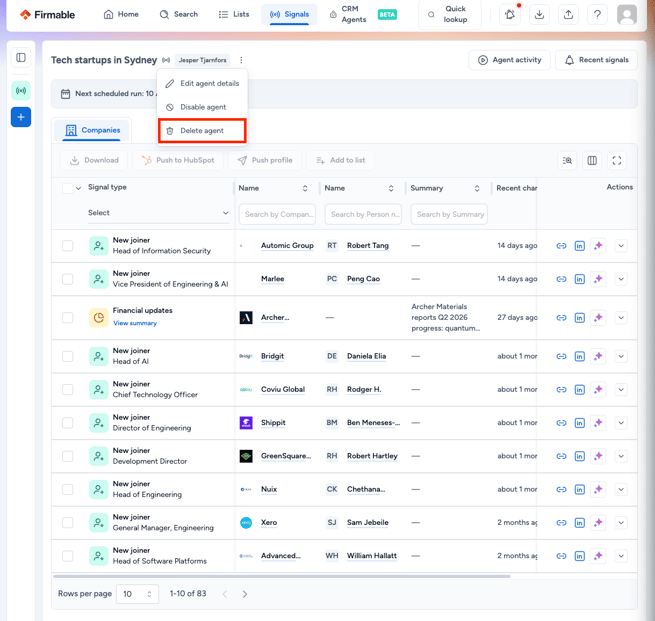The image size is (655, 621).
Task: Open the Robert Tang person link
Action: [x=368, y=246]
